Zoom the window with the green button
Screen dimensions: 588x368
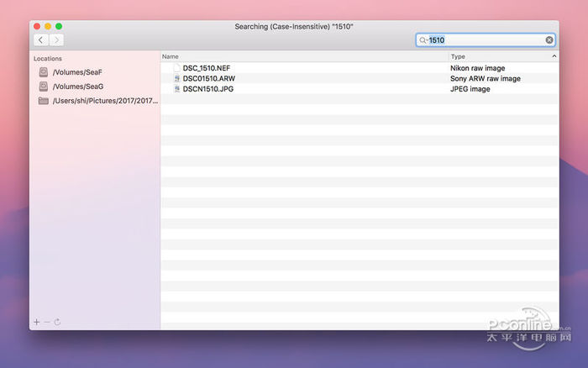coord(59,26)
